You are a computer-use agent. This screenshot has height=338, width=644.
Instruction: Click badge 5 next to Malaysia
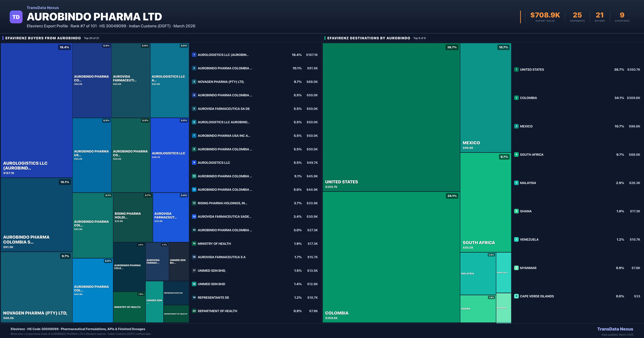point(516,183)
